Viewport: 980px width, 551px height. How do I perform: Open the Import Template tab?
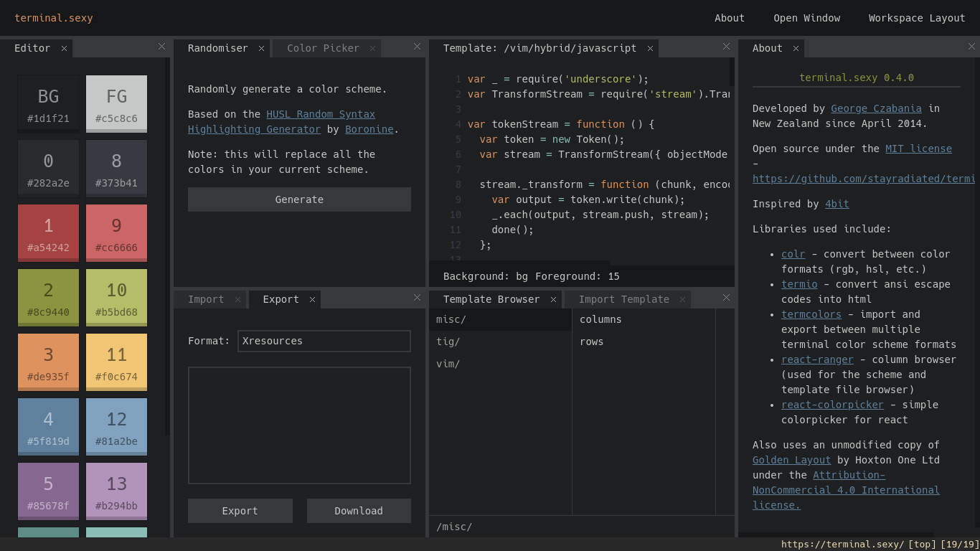click(623, 298)
